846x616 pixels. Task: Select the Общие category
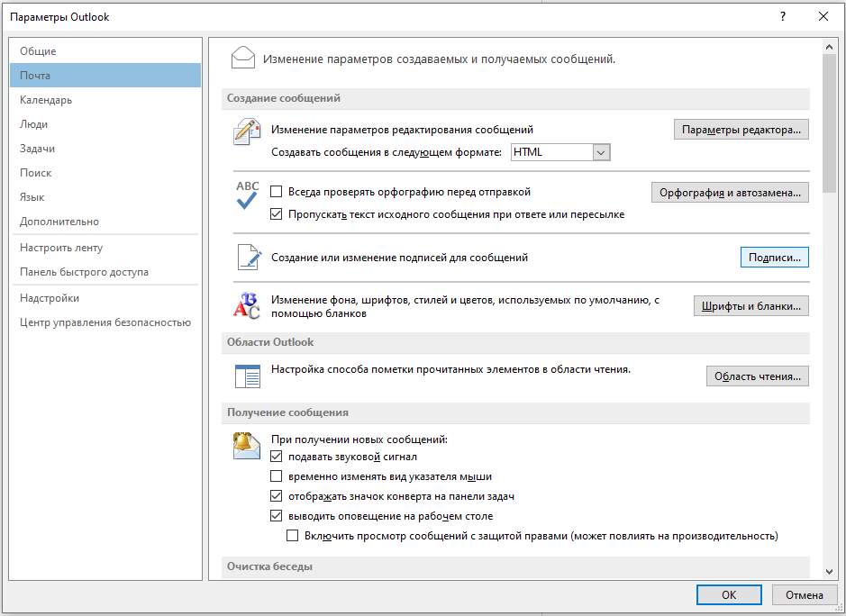[105, 51]
